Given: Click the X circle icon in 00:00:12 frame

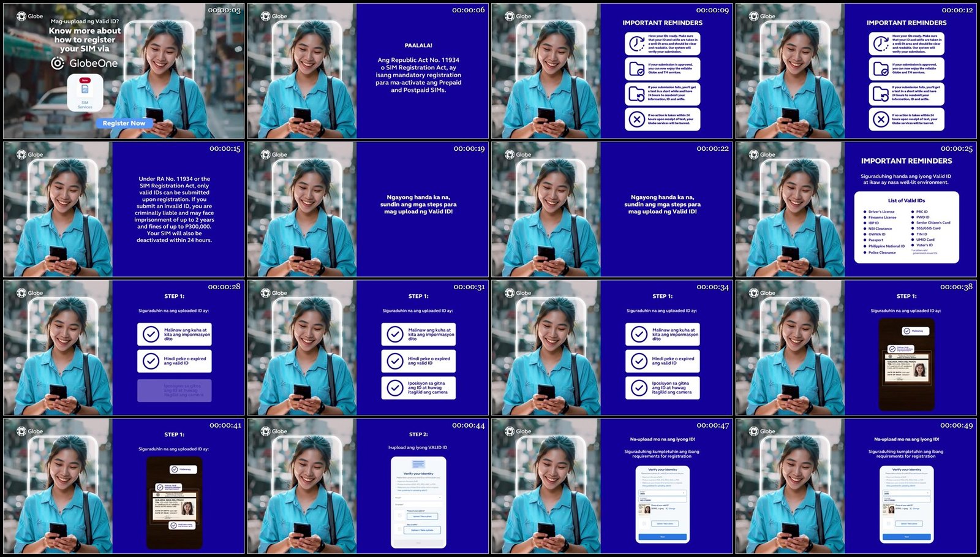Looking at the screenshot, I should click(881, 119).
